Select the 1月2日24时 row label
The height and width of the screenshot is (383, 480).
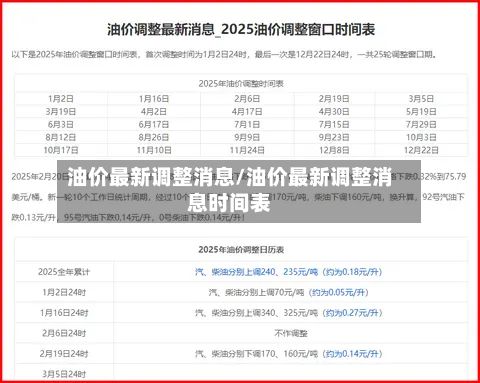click(x=64, y=292)
